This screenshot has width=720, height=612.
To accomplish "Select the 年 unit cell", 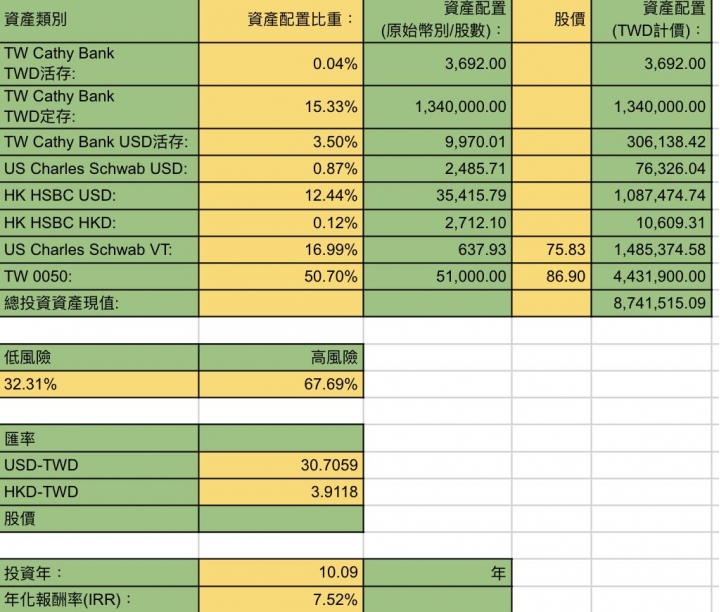I will (x=438, y=573).
